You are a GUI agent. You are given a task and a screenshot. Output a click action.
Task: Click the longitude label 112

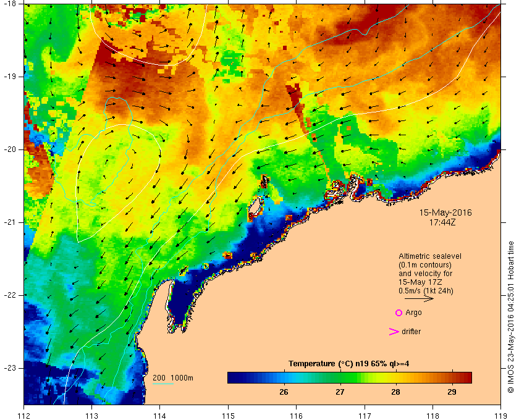point(24,415)
